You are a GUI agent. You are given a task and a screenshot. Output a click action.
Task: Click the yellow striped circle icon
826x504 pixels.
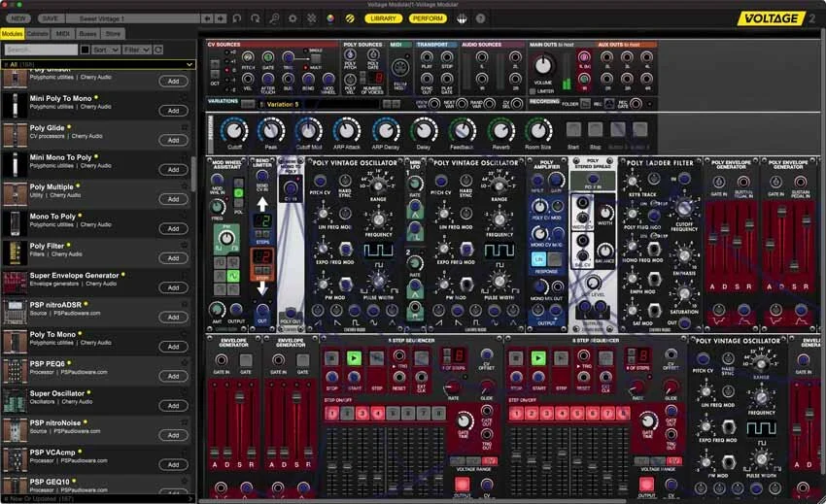point(350,18)
